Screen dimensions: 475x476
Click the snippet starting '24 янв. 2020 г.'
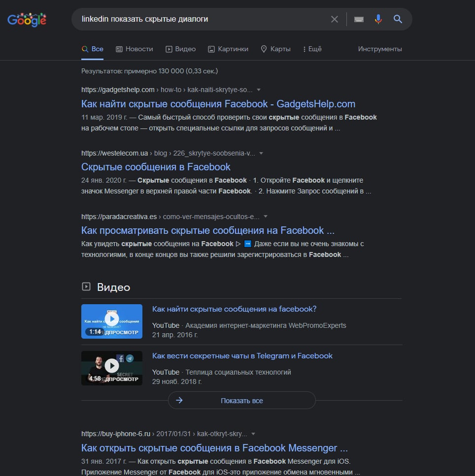point(226,186)
